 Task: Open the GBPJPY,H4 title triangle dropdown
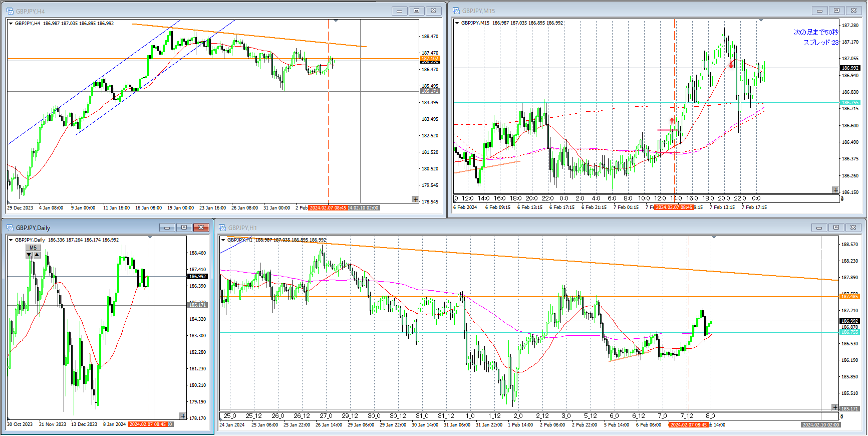coord(11,23)
